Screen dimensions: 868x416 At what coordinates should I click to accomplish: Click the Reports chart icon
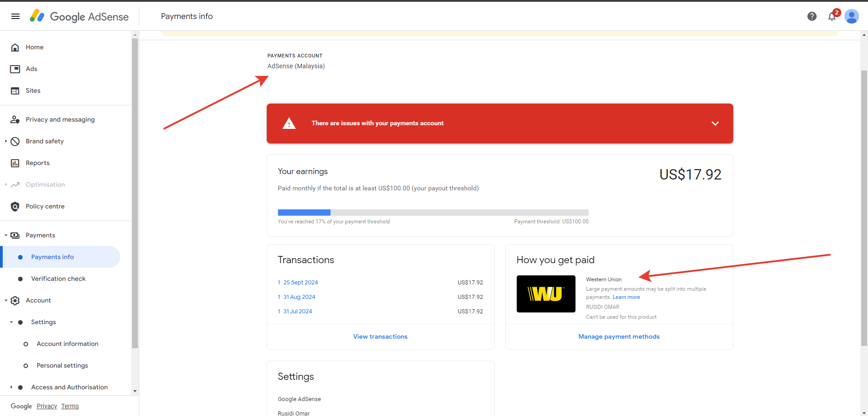pos(15,163)
